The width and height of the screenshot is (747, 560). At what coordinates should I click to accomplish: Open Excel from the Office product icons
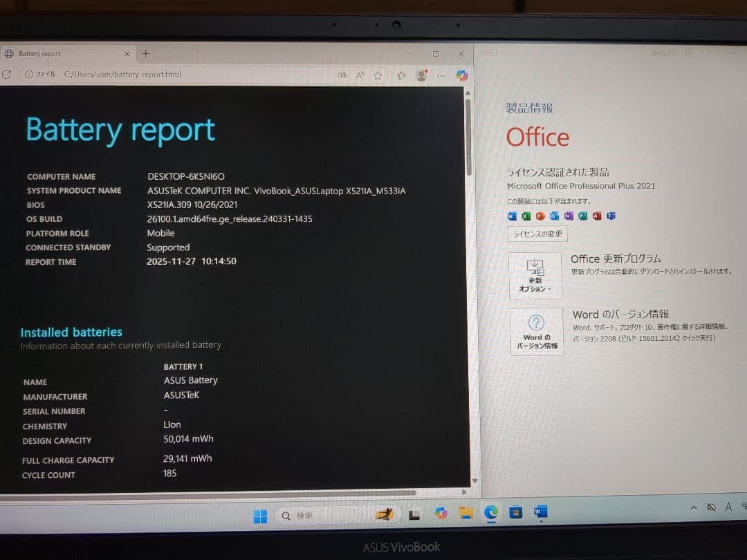point(528,216)
